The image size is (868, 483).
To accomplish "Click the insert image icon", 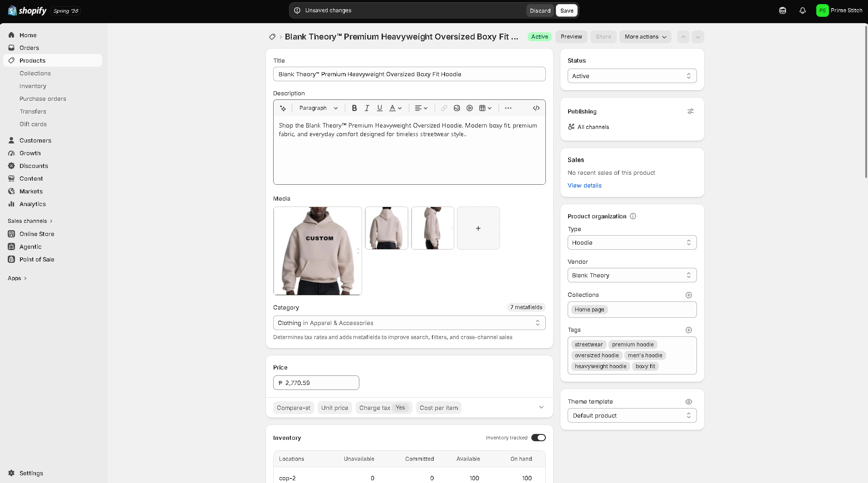I will coord(457,108).
